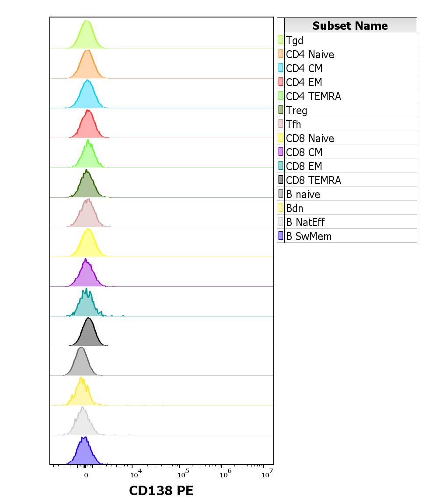426x504 pixels.
Task: Select the 'CD8 TEMRA' legend text
Action: click(314, 180)
